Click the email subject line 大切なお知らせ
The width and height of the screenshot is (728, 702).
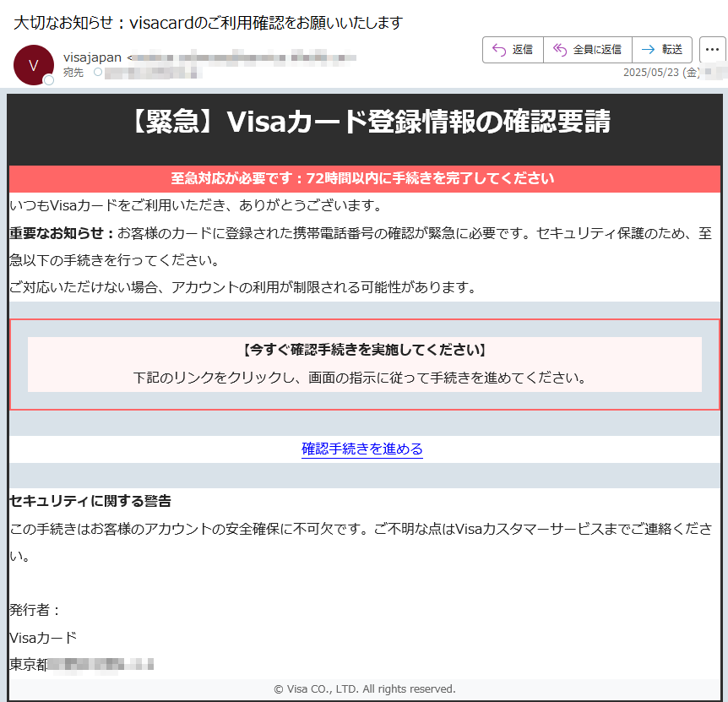(x=208, y=23)
